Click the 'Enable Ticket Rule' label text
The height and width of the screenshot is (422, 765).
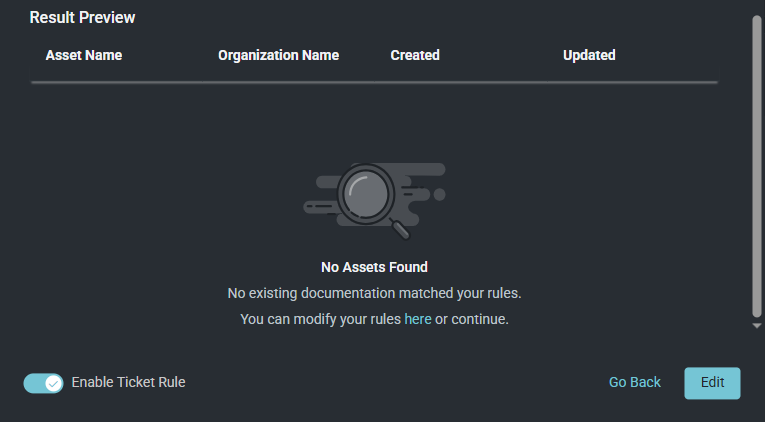[x=128, y=382]
